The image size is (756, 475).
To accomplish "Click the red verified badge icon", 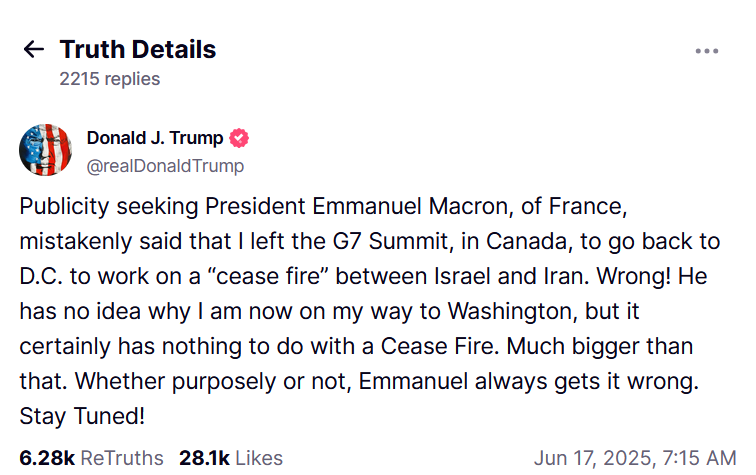I will [x=240, y=138].
